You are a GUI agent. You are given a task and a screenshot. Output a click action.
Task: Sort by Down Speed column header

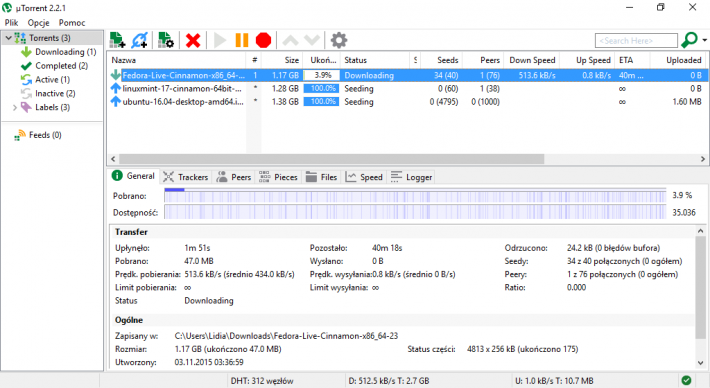(532, 60)
